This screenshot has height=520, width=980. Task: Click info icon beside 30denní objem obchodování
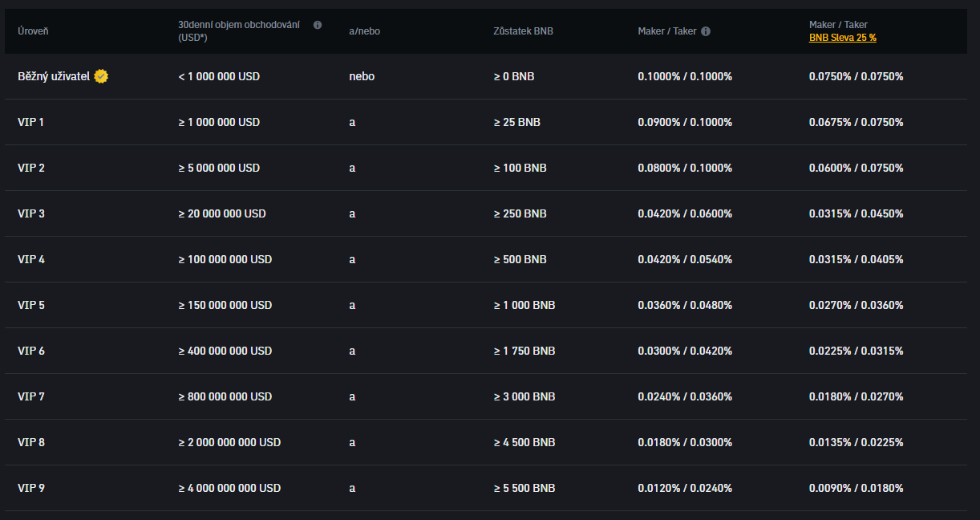point(318,25)
